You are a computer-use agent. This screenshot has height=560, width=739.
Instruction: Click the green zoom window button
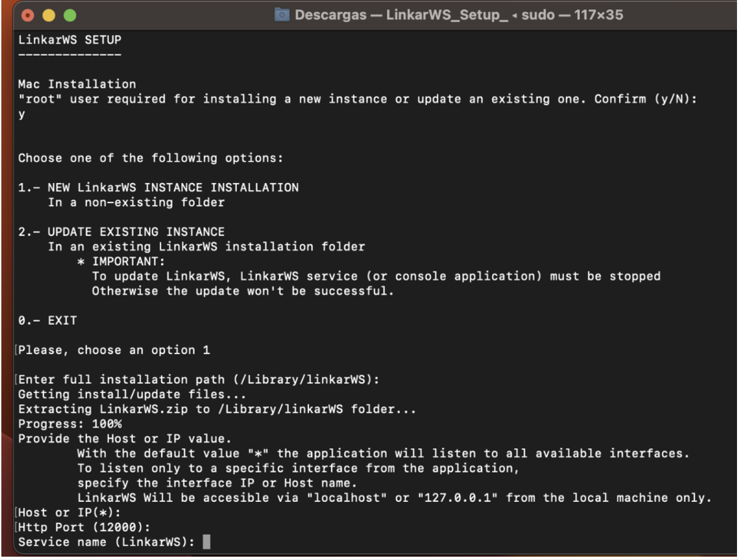pyautogui.click(x=69, y=15)
